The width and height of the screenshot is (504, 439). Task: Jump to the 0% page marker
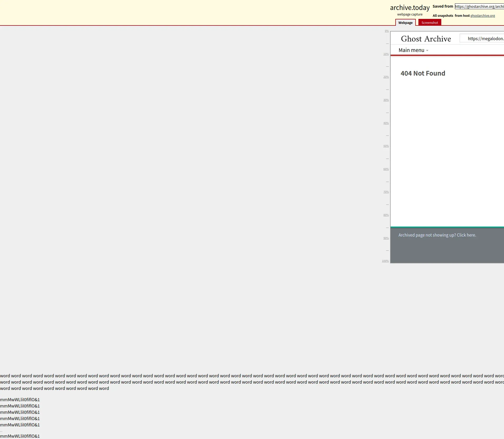[387, 31]
